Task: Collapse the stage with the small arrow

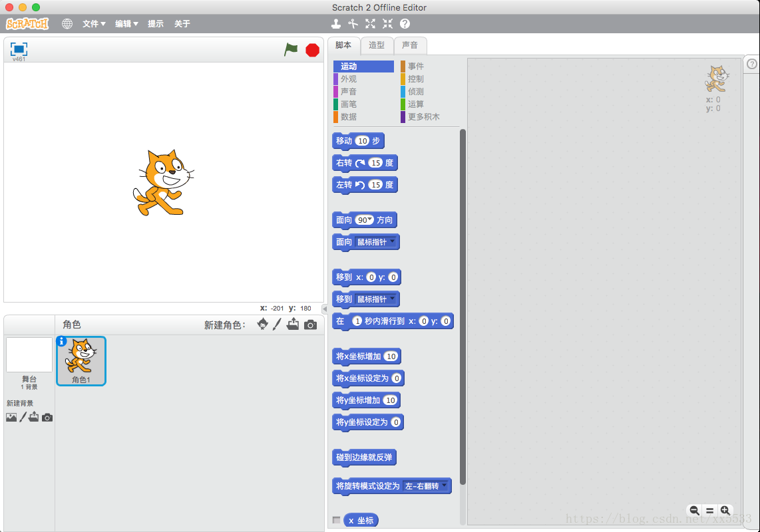Action: click(325, 309)
